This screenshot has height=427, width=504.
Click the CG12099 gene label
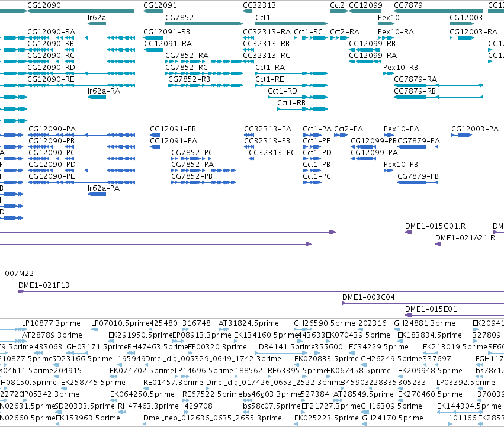(366, 5)
